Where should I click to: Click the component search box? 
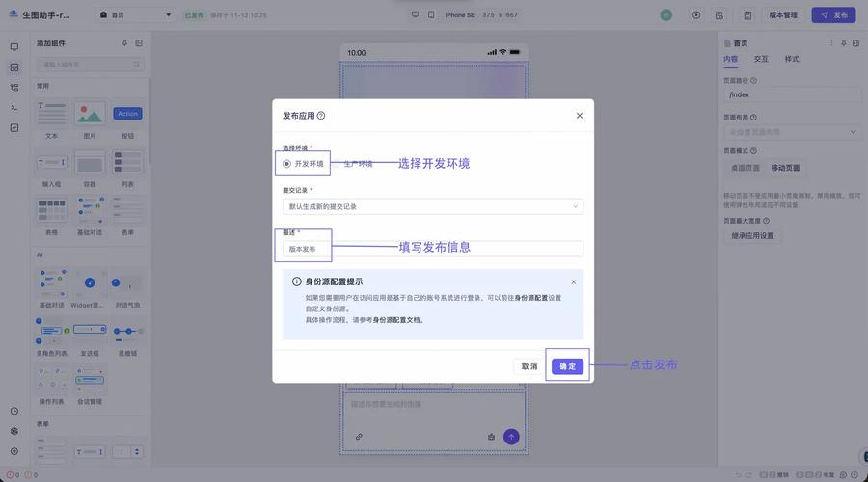[x=91, y=65]
